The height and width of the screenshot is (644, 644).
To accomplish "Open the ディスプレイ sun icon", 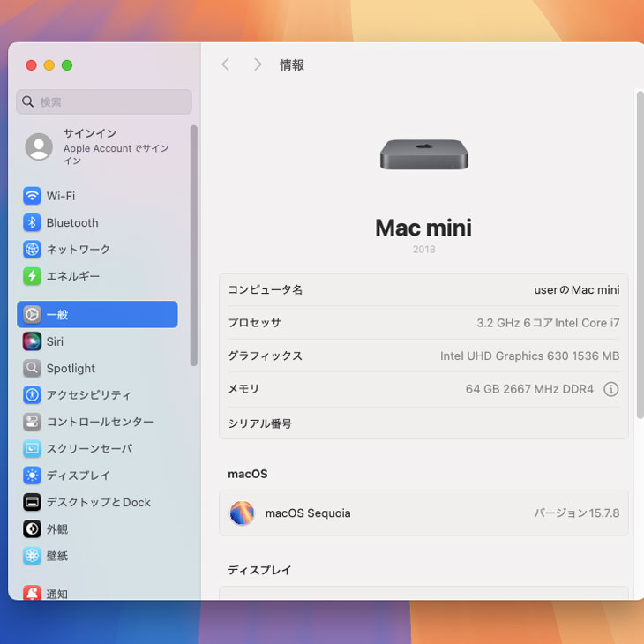I will coord(32,476).
